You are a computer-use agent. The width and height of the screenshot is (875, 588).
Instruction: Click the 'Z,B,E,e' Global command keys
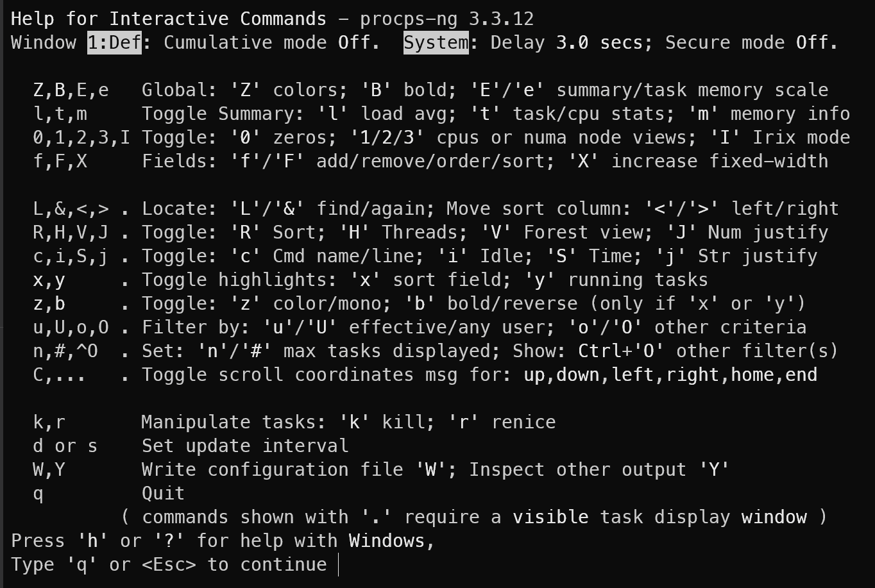point(71,90)
